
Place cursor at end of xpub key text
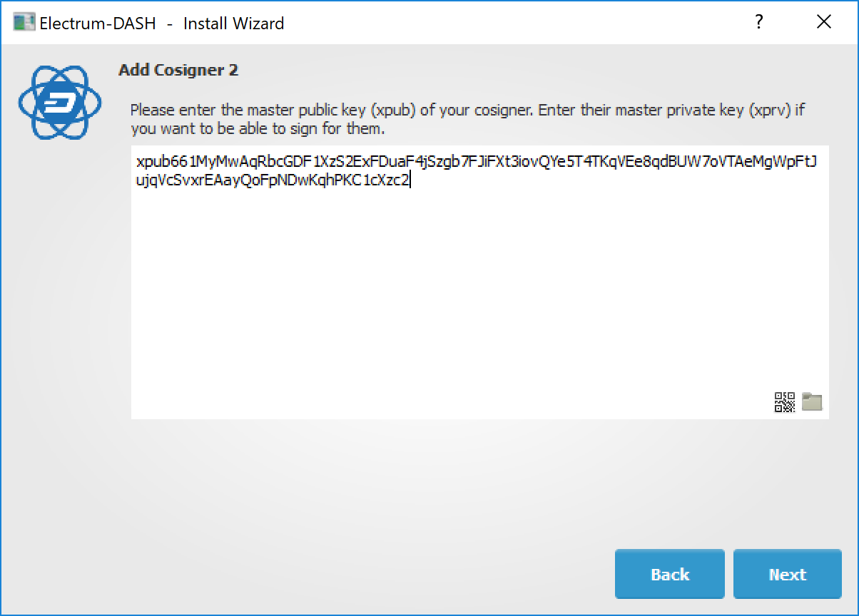[410, 180]
